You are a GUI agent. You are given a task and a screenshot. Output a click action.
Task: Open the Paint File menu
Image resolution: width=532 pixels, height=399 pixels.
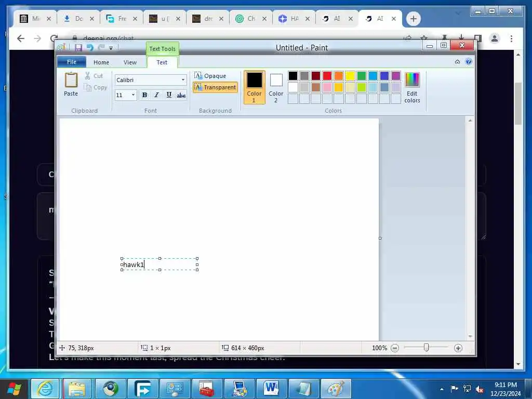pos(72,62)
